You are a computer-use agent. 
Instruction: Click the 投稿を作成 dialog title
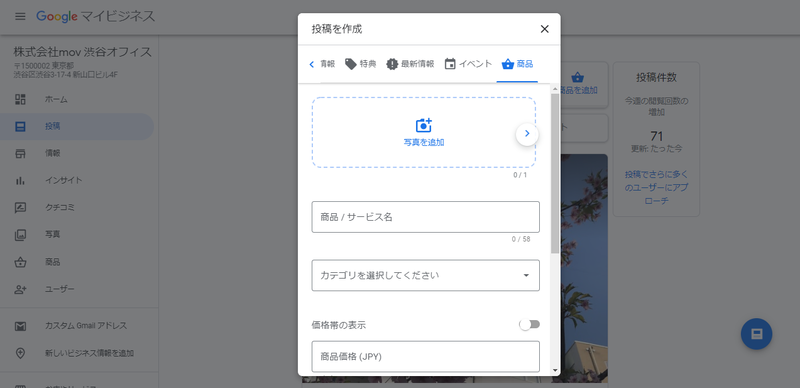[337, 29]
